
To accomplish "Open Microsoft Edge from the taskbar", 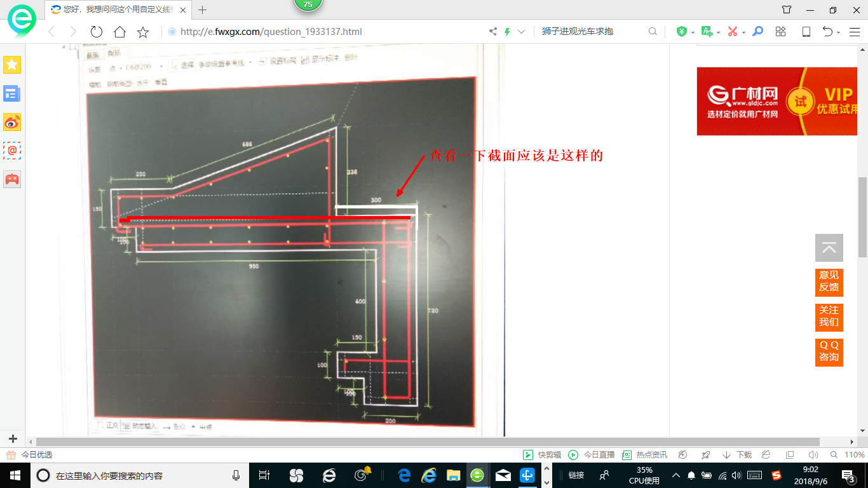I will click(404, 475).
